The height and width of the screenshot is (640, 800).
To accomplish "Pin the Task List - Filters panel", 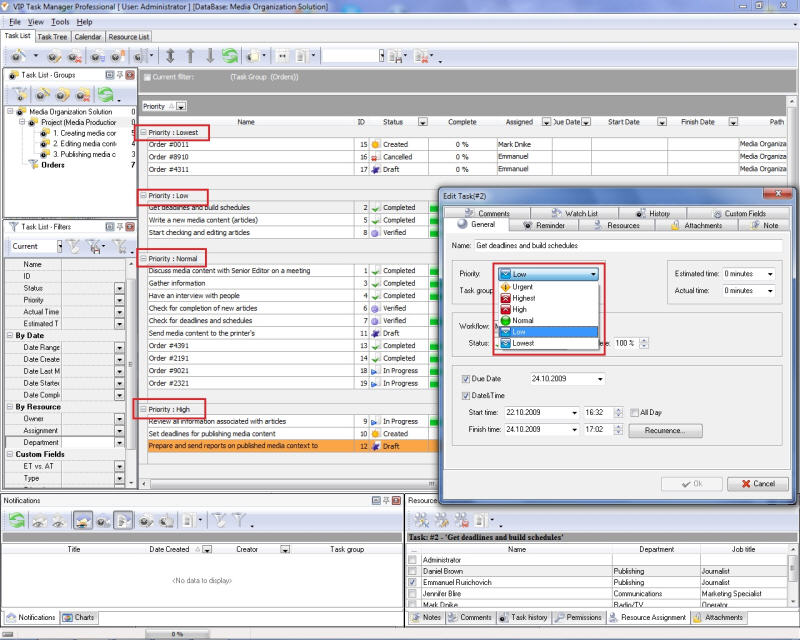I will click(x=120, y=227).
